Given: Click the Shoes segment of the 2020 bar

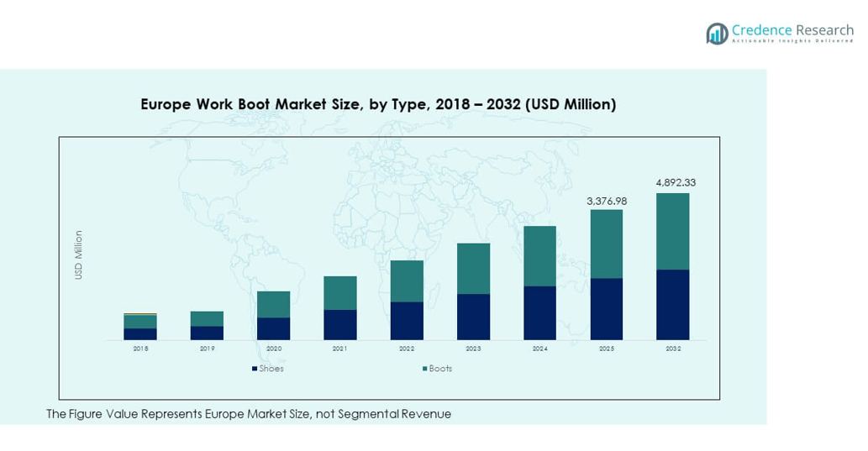Looking at the screenshot, I should coord(273,328).
